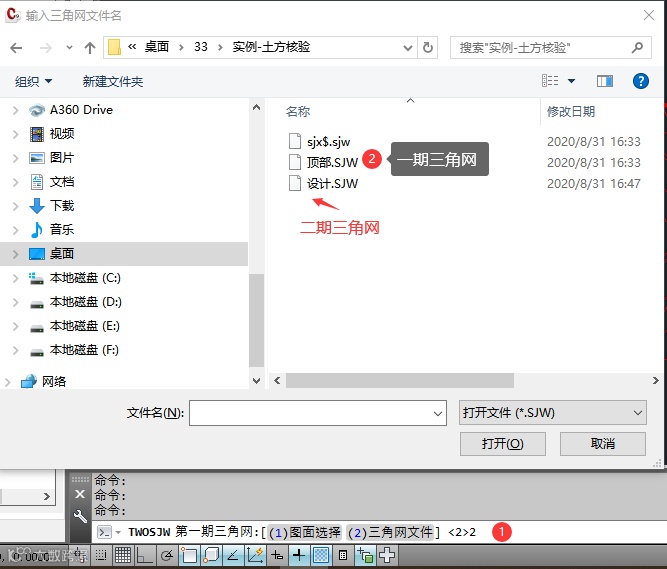The image size is (667, 569).
Task: Open 33 breadcrumb in address bar
Action: (x=201, y=47)
